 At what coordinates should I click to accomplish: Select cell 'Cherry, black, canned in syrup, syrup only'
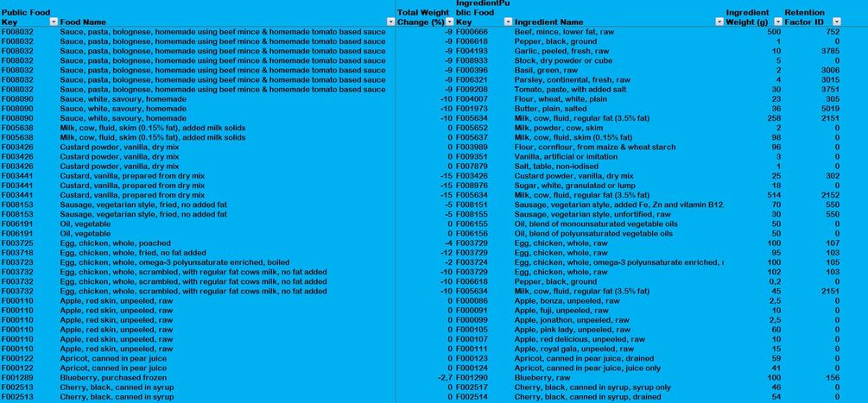pos(592,387)
